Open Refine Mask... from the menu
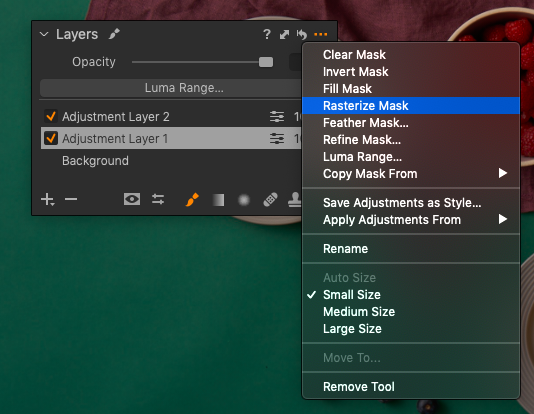The height and width of the screenshot is (414, 534). coord(411,140)
